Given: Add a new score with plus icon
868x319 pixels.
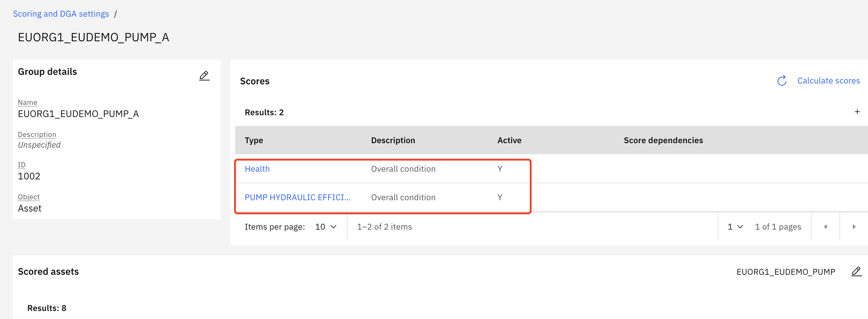Looking at the screenshot, I should pos(857,112).
